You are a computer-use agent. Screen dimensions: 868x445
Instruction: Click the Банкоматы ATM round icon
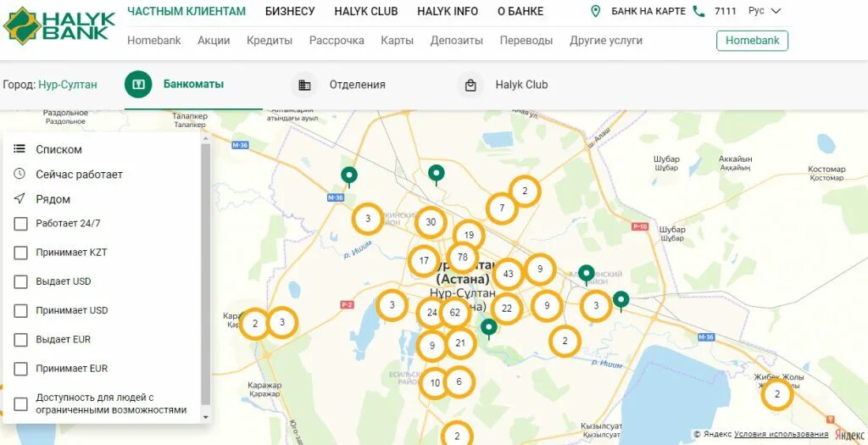(138, 85)
